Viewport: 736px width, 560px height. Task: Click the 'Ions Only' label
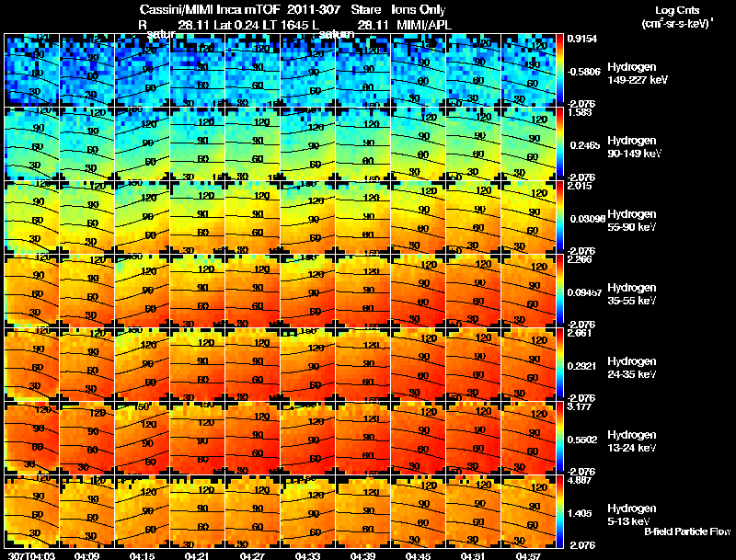(x=419, y=9)
